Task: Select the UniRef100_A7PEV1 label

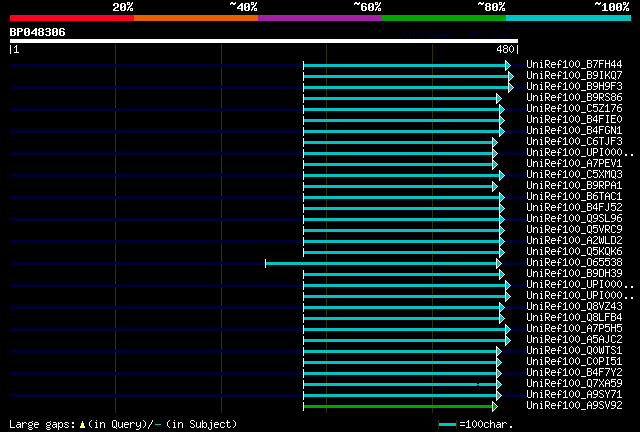Action: click(x=574, y=163)
